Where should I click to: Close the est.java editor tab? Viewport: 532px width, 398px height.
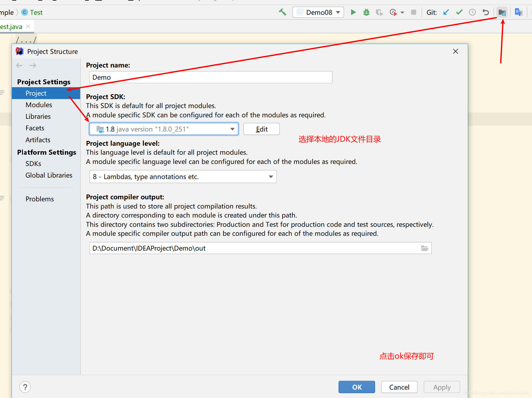pos(28,26)
